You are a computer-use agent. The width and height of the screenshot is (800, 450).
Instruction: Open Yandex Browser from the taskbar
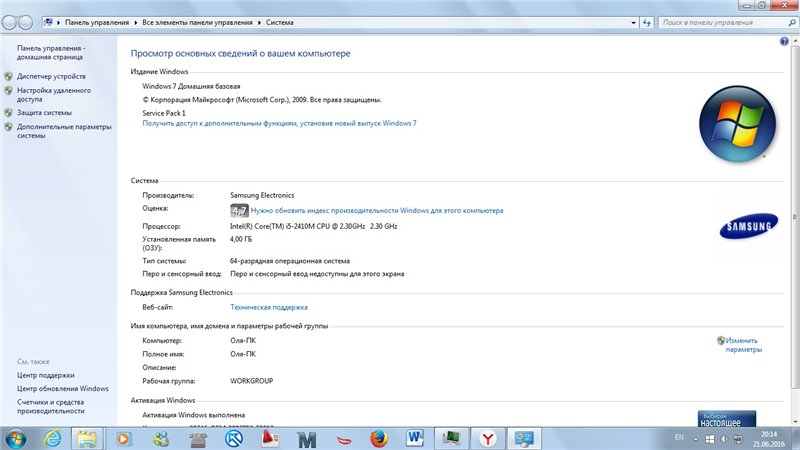[488, 439]
